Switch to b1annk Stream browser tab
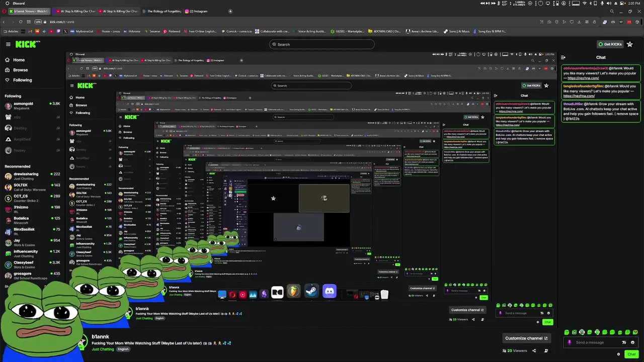 29,11
